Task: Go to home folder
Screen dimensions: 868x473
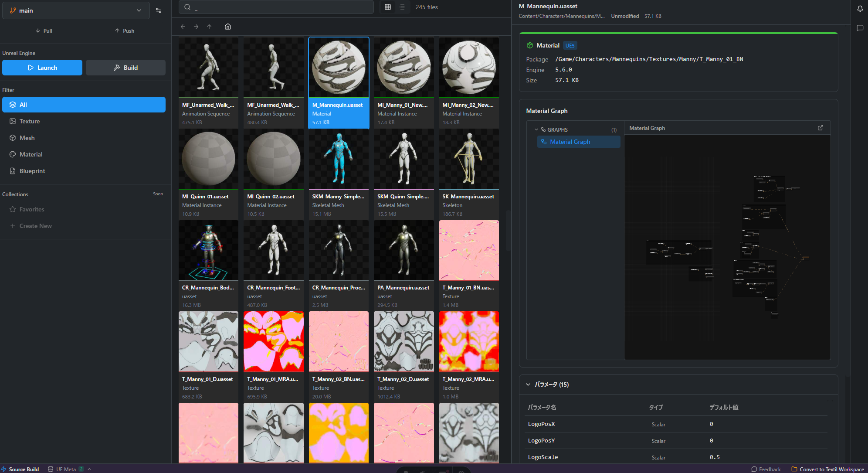Action: coord(228,27)
